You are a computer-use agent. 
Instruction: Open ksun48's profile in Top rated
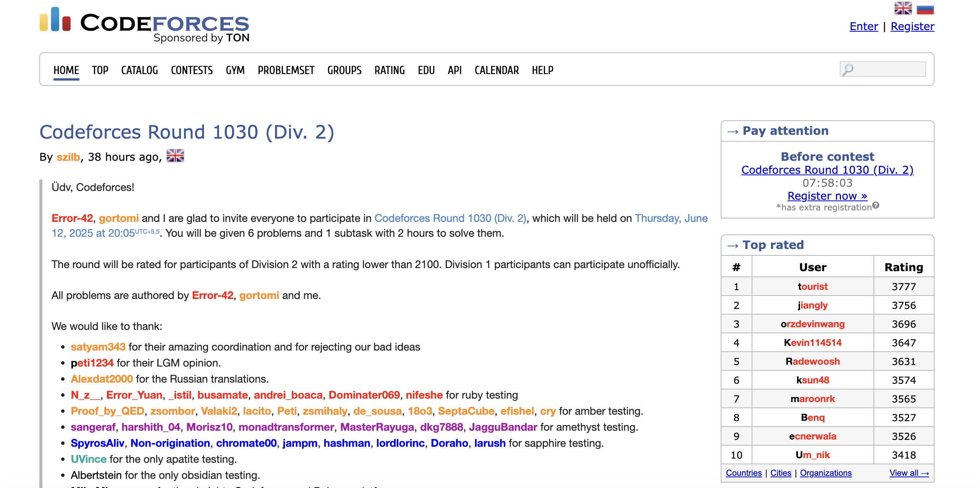pos(812,380)
